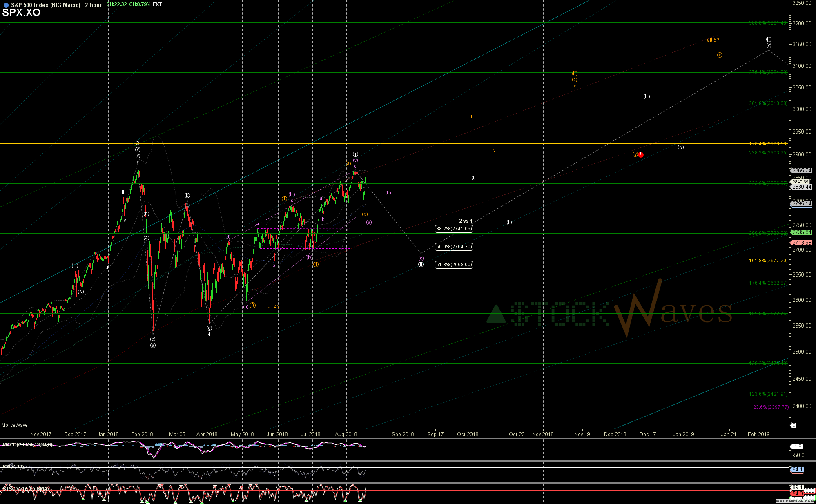
Task: Select the 61.8%(2668.00) retracement label
Action: pyautogui.click(x=454, y=265)
